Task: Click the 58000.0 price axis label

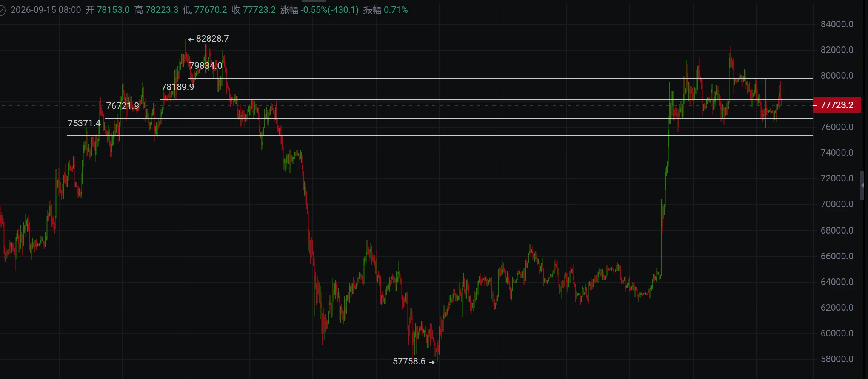Action: (837, 359)
